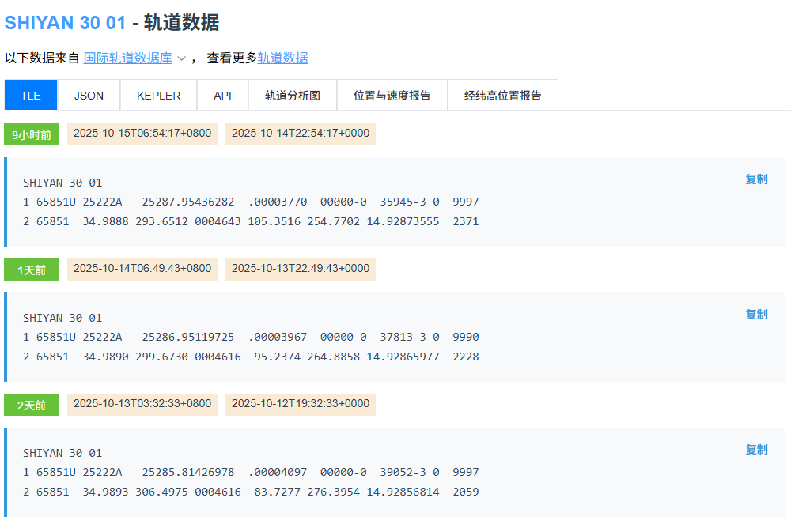The height and width of the screenshot is (532, 791).
Task: Click the 2025-10-15T06:54:17+0800 timestamp tag
Action: pyautogui.click(x=142, y=134)
